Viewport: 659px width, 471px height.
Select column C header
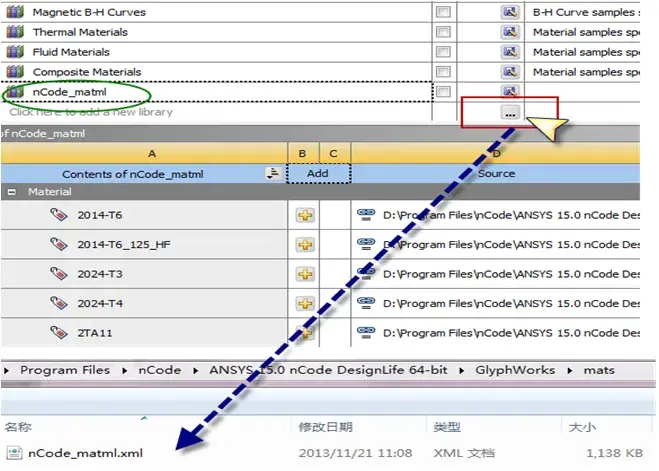(335, 153)
